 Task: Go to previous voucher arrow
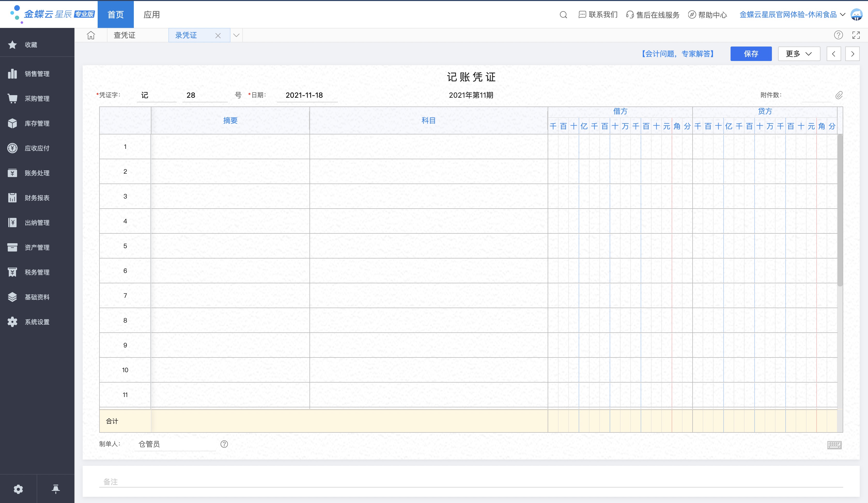coord(834,54)
